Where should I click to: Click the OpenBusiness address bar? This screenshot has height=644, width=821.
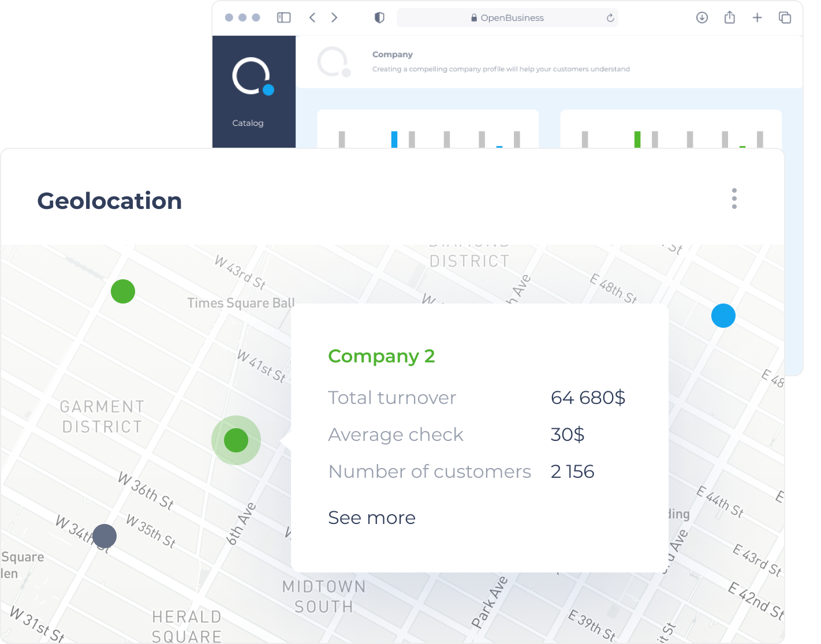[507, 18]
